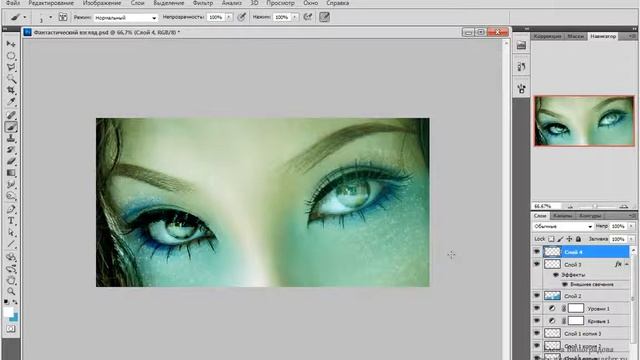Select the Elliptical Marquee tool

coord(11,56)
